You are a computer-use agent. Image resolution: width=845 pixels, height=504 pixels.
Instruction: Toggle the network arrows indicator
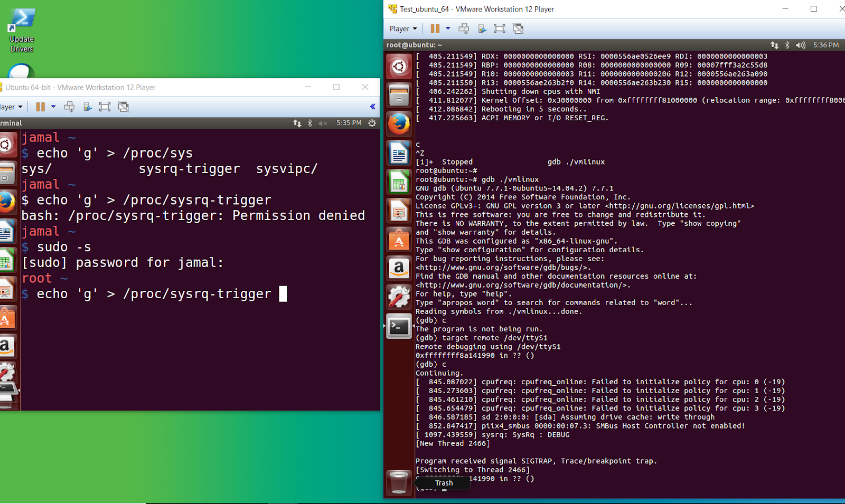pos(774,45)
